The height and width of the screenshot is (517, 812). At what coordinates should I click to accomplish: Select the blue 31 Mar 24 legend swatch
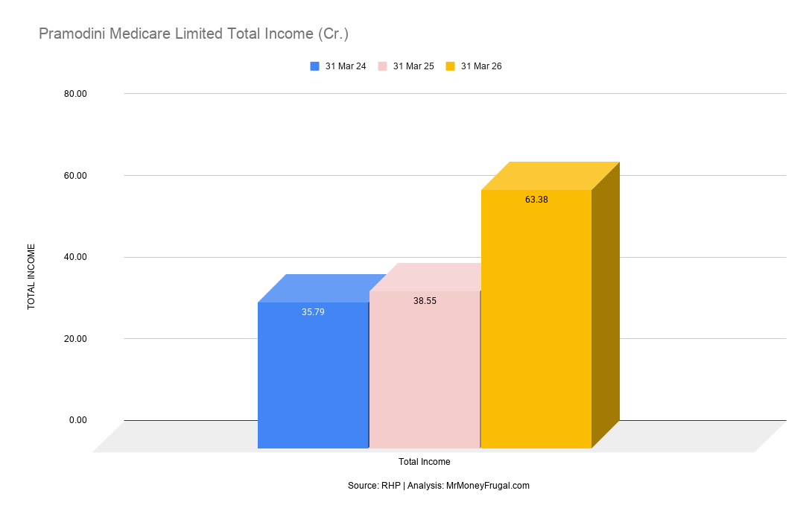pos(314,66)
